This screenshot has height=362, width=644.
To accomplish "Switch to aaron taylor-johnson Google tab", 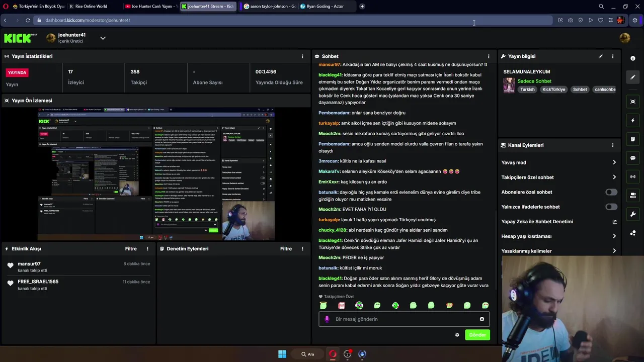I will pyautogui.click(x=269, y=7).
